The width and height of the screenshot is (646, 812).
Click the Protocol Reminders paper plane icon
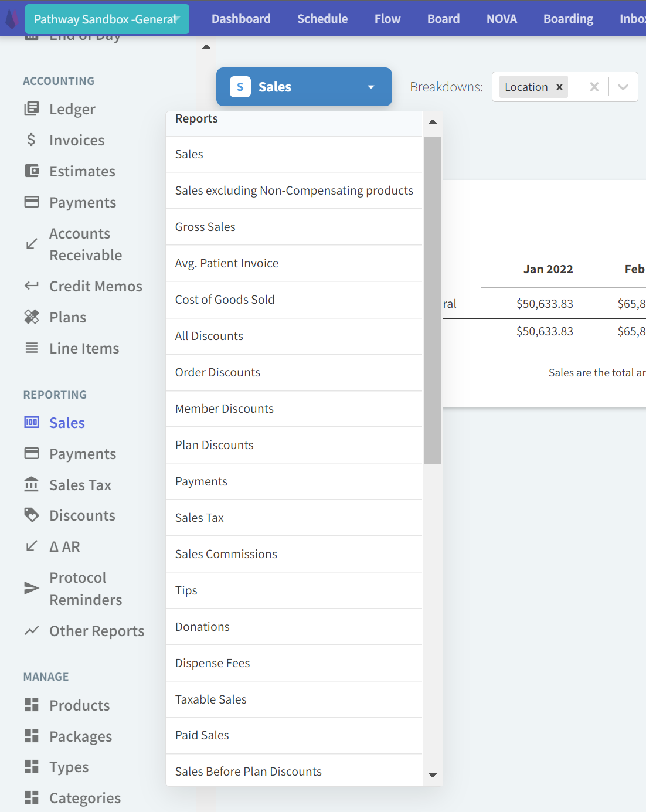pyautogui.click(x=32, y=589)
